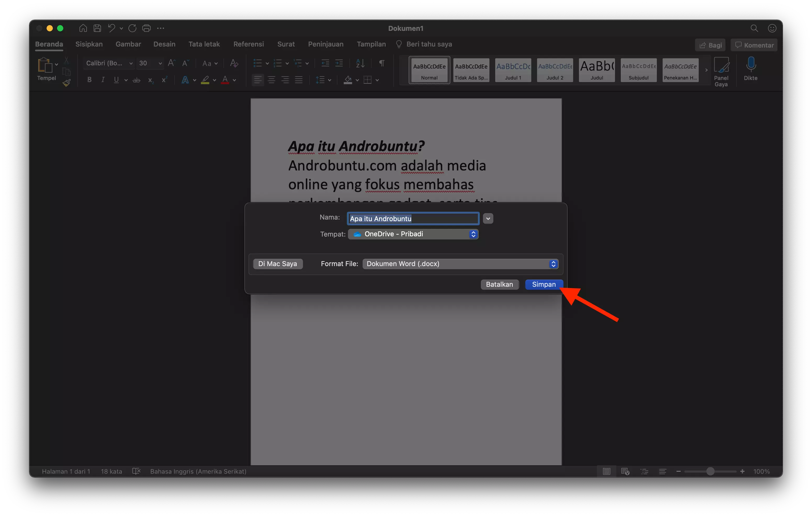Toggle paragraph marks visibility
Viewport: 812px width, 516px height.
tap(381, 63)
